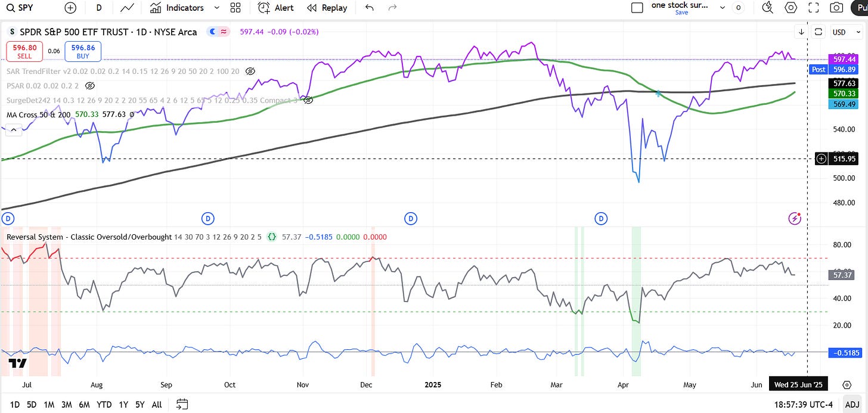Screen dimensions: 868x413
Task: Create a new Alert
Action: 276,8
